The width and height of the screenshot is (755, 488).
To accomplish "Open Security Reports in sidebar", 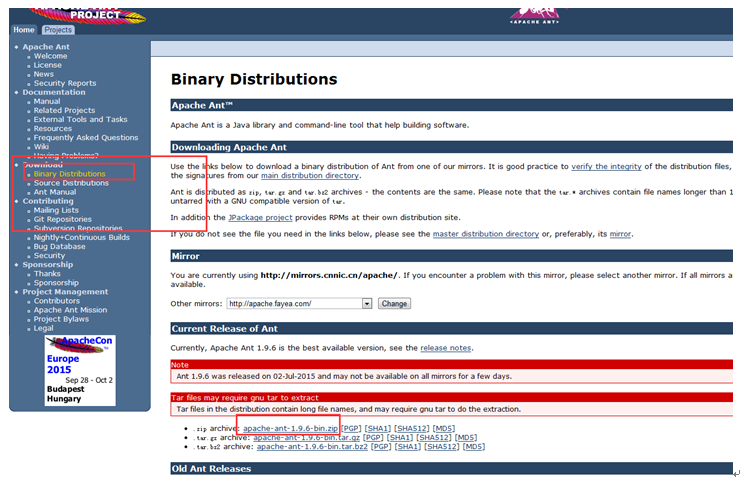I will point(65,83).
